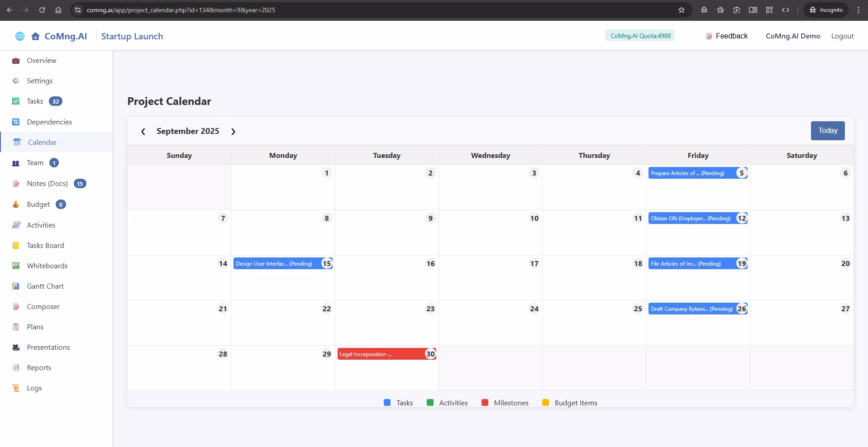Select calendar day number 17

pos(534,263)
